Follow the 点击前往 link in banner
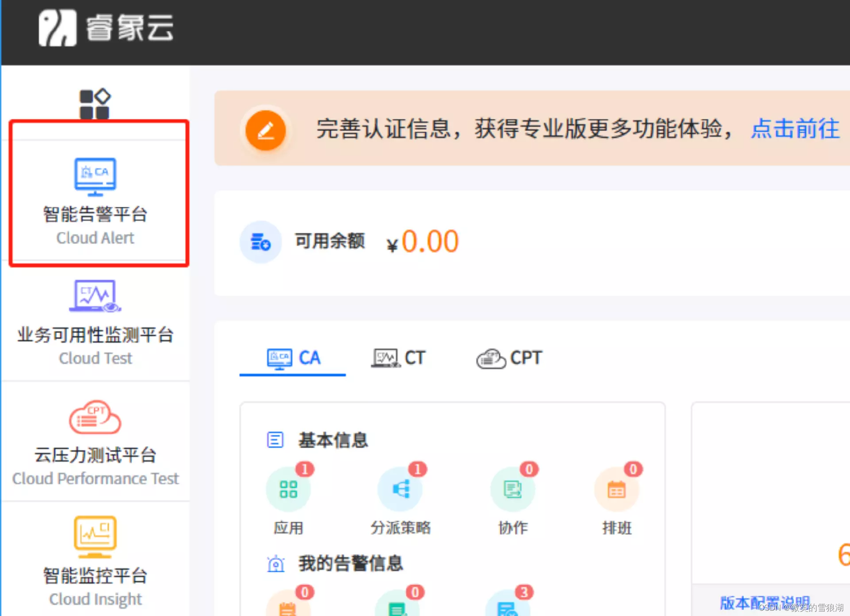850x616 pixels. (795, 129)
